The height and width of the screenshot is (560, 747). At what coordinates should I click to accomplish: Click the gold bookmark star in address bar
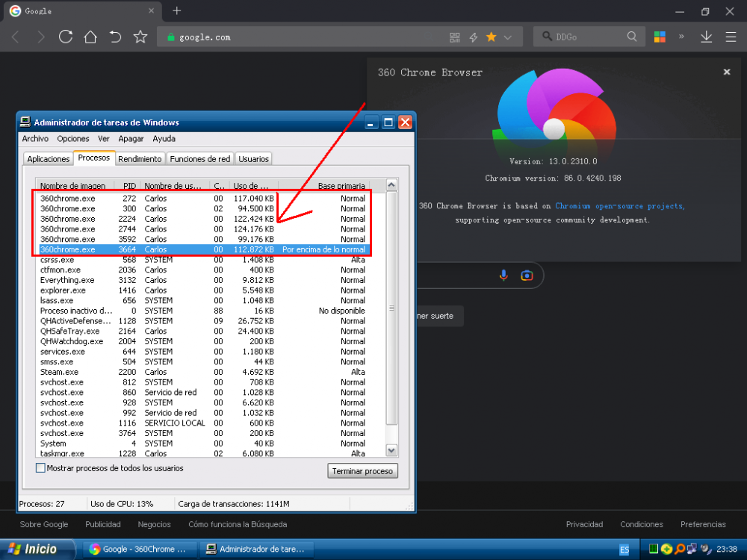coord(491,37)
